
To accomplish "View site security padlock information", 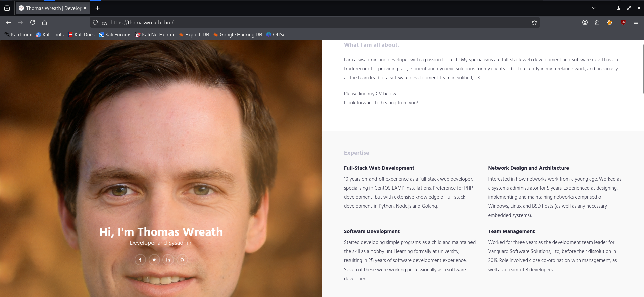I will 104,22.
